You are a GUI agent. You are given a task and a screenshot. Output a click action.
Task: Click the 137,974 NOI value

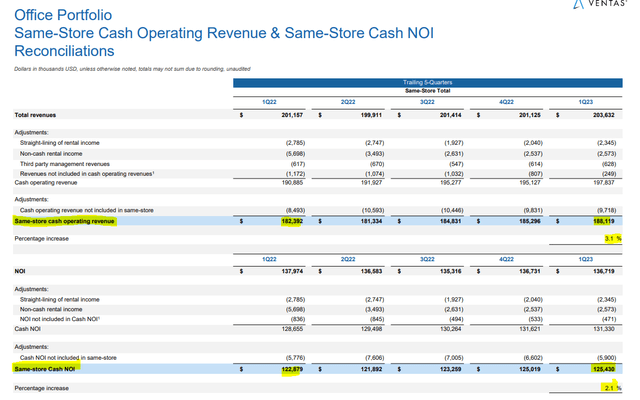tap(293, 270)
